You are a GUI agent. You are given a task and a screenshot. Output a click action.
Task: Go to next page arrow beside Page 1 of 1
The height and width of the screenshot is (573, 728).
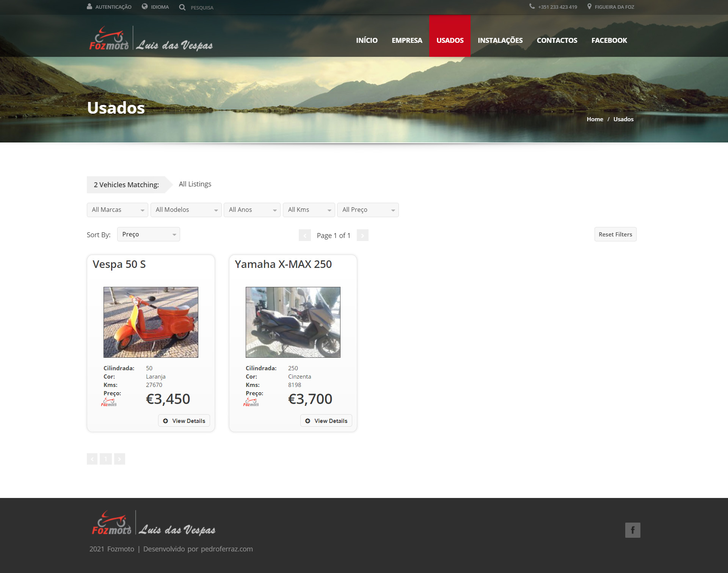362,235
